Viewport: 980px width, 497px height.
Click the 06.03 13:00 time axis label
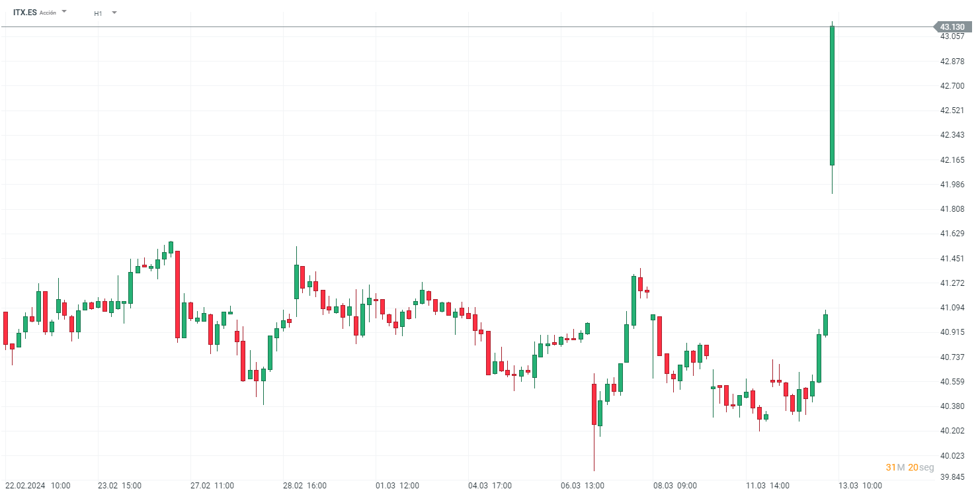pyautogui.click(x=583, y=486)
